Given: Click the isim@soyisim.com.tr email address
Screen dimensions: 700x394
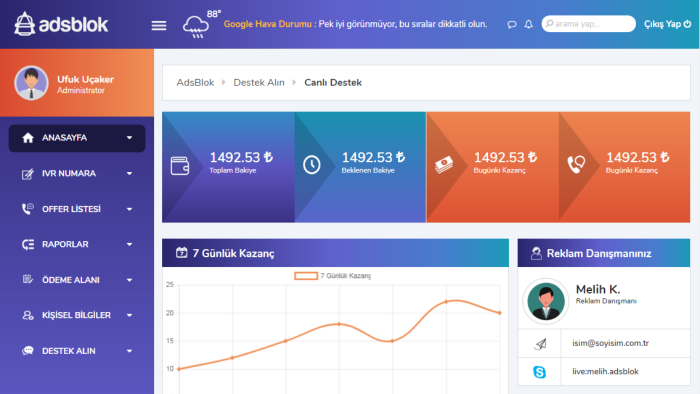Looking at the screenshot, I should click(610, 343).
